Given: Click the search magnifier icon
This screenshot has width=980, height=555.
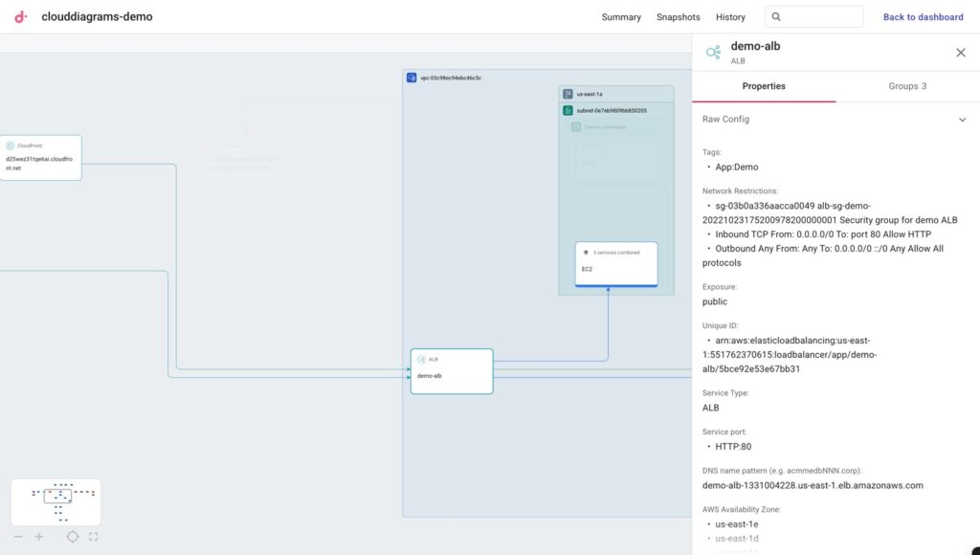Looking at the screenshot, I should [x=776, y=17].
